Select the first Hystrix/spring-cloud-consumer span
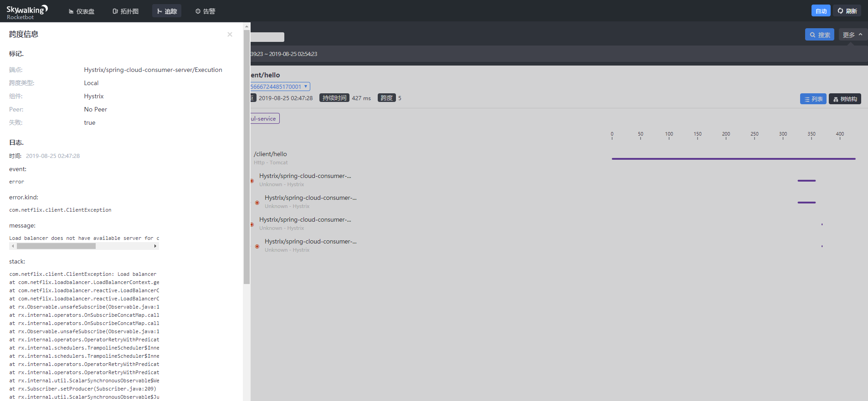Screen dimensions: 868x401 [x=305, y=180]
